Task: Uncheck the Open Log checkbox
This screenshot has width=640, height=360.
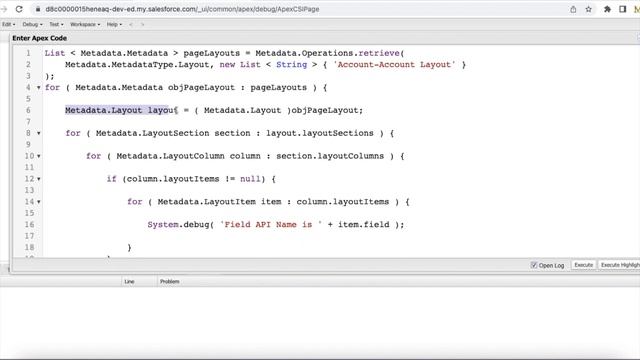Action: pyautogui.click(x=534, y=265)
